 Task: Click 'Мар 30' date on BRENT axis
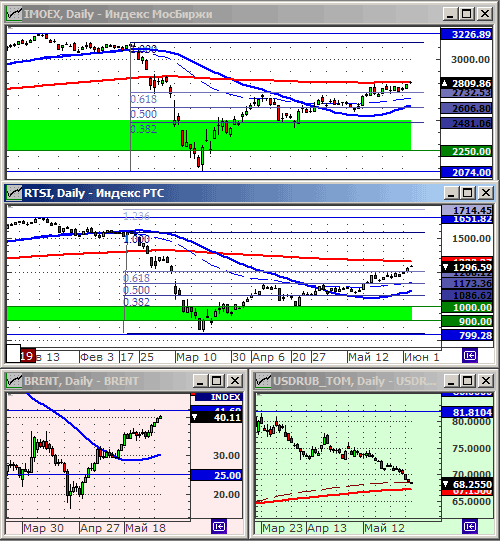[43, 528]
